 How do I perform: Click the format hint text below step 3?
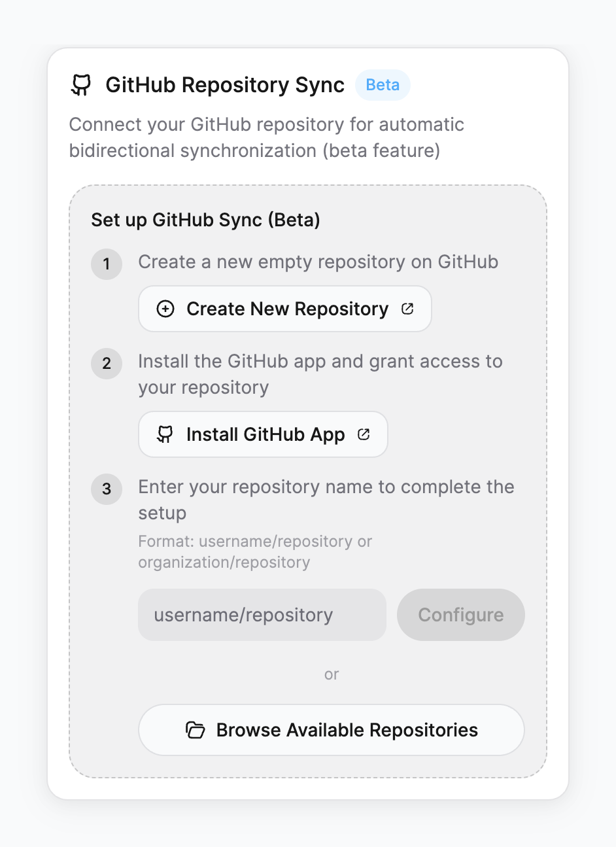coord(254,551)
